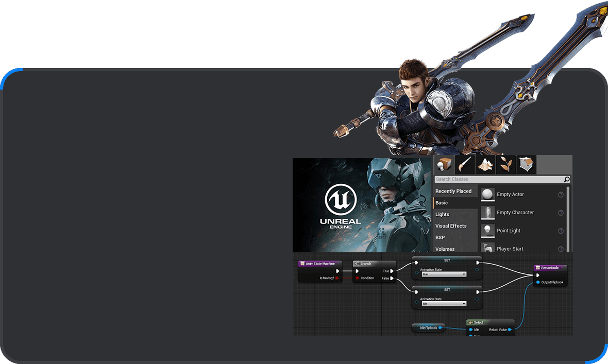This screenshot has width=608, height=364.
Task: Click help icon next to Point Light
Action: [561, 231]
